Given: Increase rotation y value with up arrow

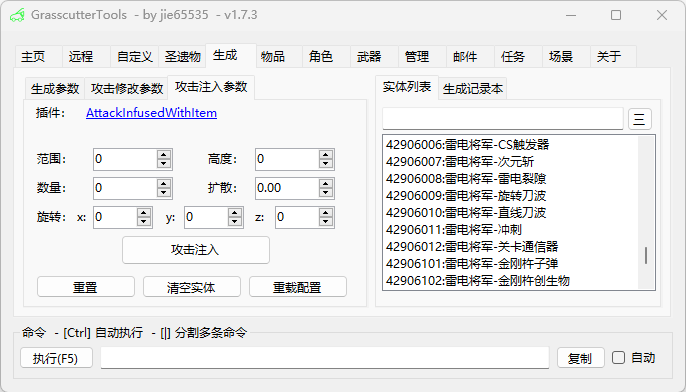Looking at the screenshot, I should coord(235,213).
